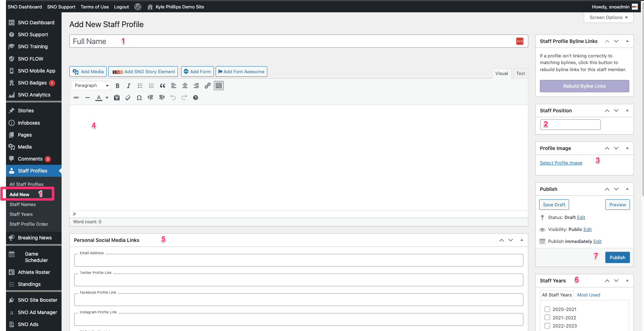Image resolution: width=644 pixels, height=331 pixels.
Task: Click the Email Address field
Action: click(299, 260)
